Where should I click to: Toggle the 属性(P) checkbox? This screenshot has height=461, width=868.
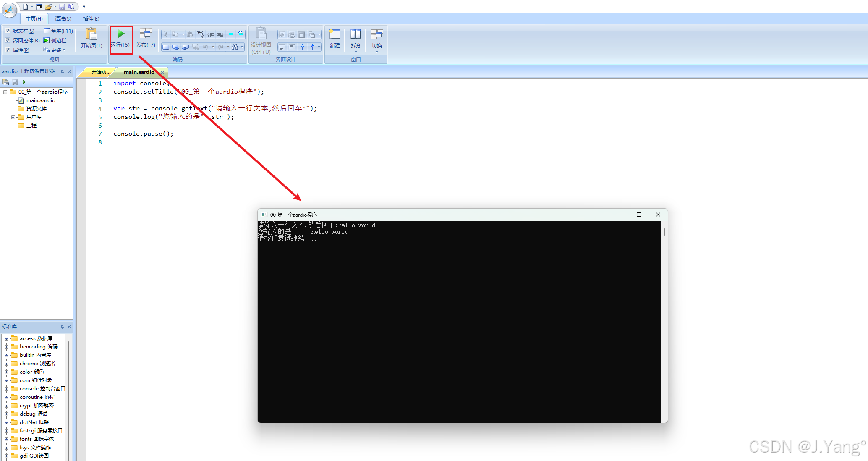8,50
